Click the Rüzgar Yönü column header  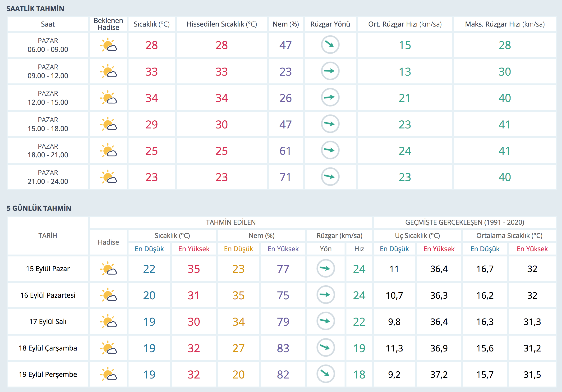(x=330, y=24)
